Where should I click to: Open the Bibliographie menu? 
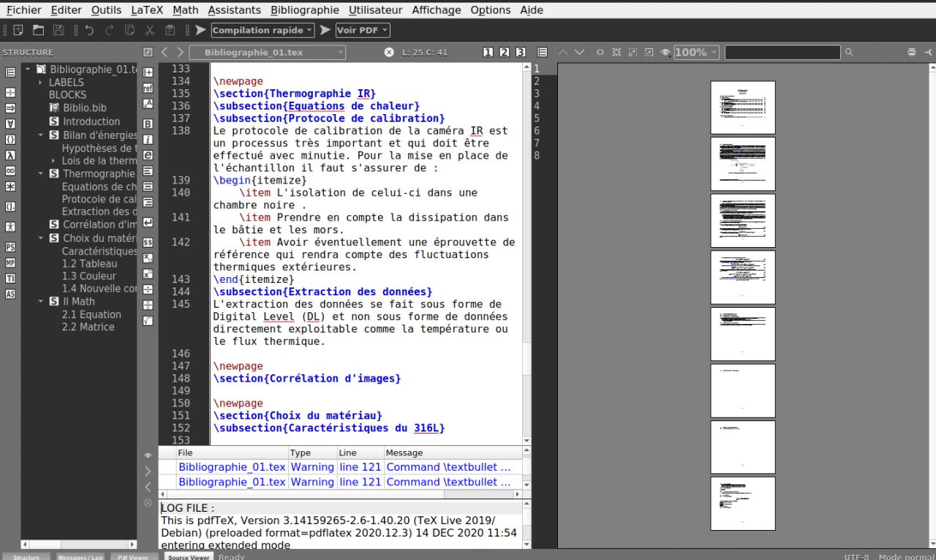coord(304,10)
